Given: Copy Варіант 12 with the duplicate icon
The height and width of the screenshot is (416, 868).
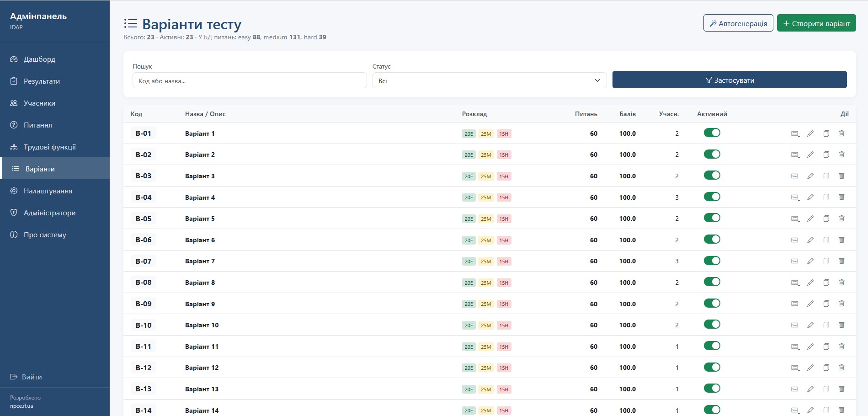Looking at the screenshot, I should [826, 368].
